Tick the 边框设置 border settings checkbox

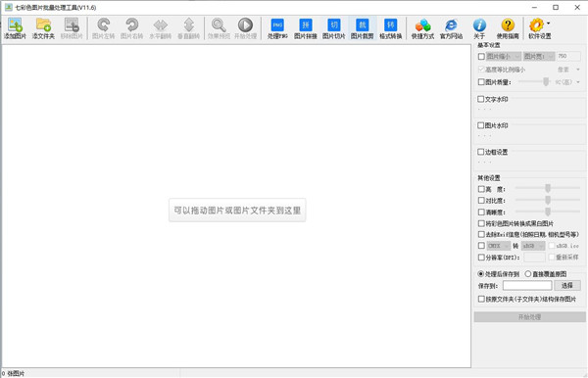coord(481,152)
